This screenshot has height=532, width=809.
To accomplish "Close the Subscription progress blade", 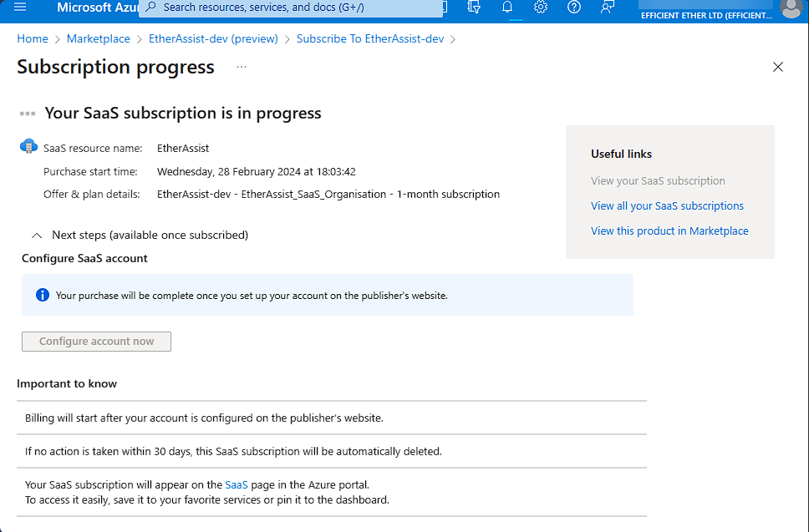I will click(777, 67).
